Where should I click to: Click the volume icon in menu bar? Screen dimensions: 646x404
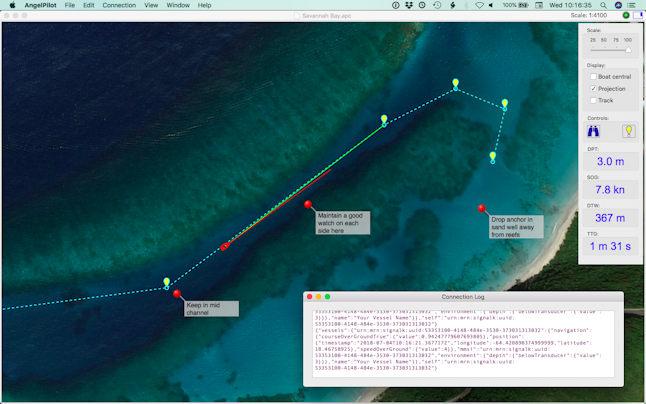[x=491, y=5]
